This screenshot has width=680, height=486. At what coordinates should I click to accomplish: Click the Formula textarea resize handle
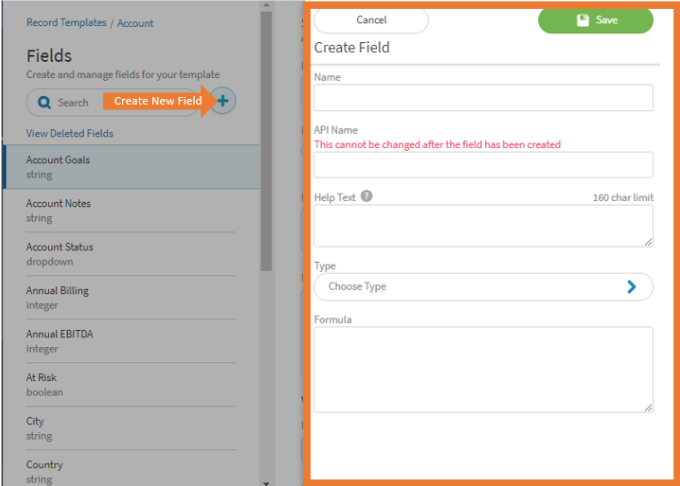[648, 408]
